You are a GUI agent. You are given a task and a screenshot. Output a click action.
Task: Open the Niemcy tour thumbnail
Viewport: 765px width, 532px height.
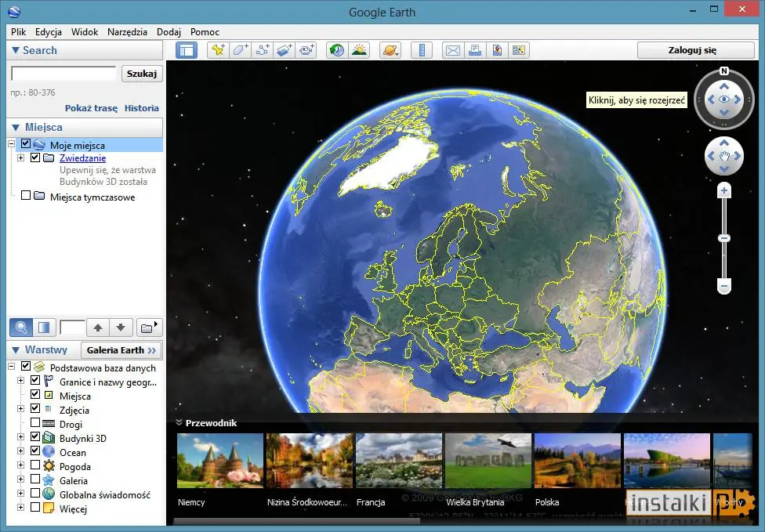point(220,461)
